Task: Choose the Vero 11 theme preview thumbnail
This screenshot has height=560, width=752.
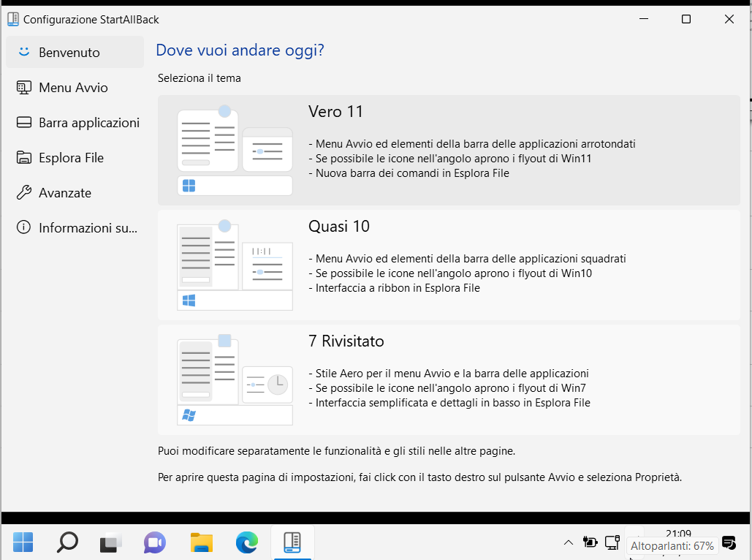Action: (x=235, y=150)
